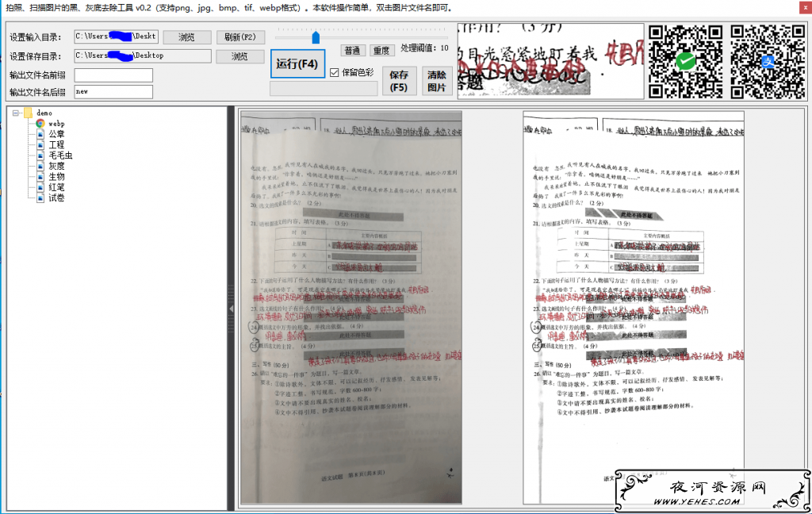Click the image file icon beside 生物
Image resolution: width=812 pixels, height=514 pixels.
[x=40, y=177]
